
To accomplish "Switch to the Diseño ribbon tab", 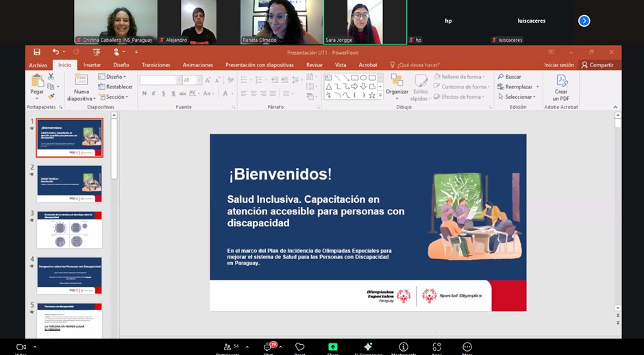I will pos(121,65).
